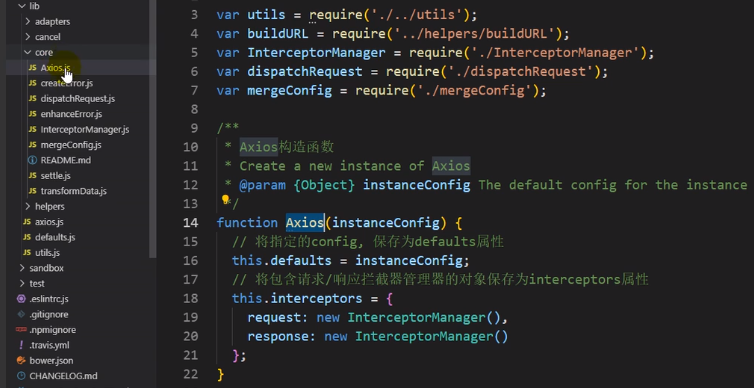Screen dimensions: 754x388
Task: Click the lightbulb quick-fix icon
Action: [225, 199]
